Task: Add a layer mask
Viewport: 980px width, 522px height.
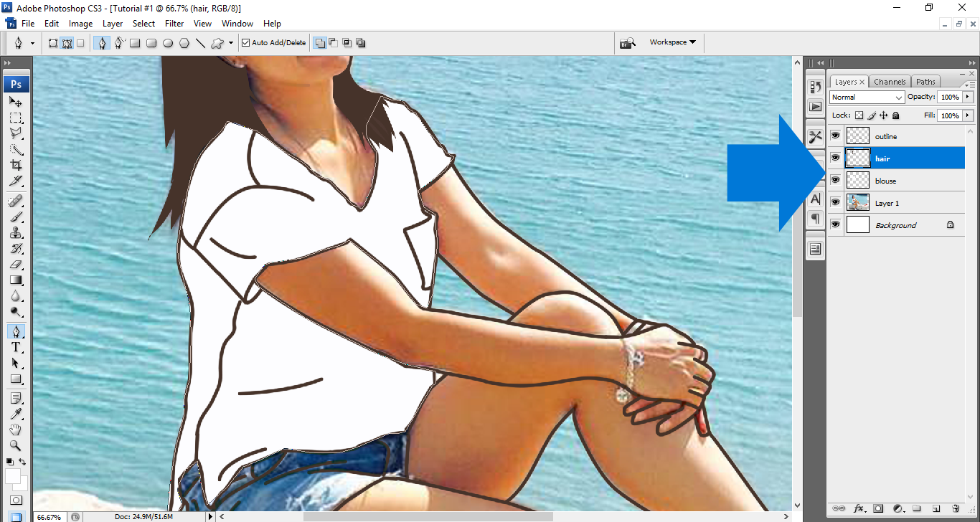Action: (x=878, y=508)
